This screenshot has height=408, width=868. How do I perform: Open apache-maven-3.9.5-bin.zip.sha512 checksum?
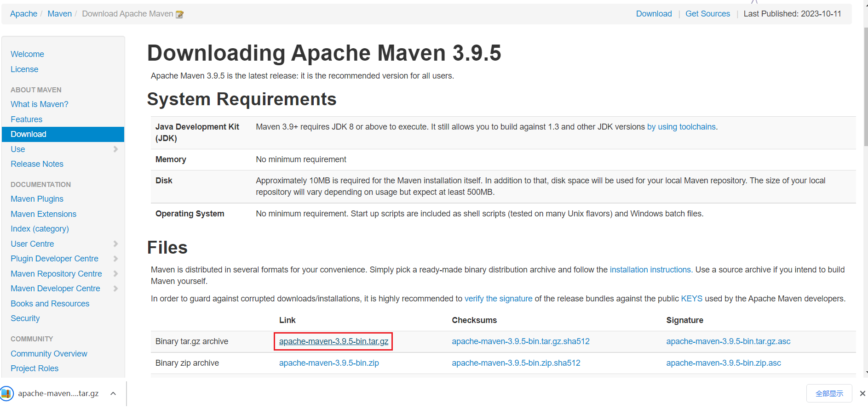point(516,363)
